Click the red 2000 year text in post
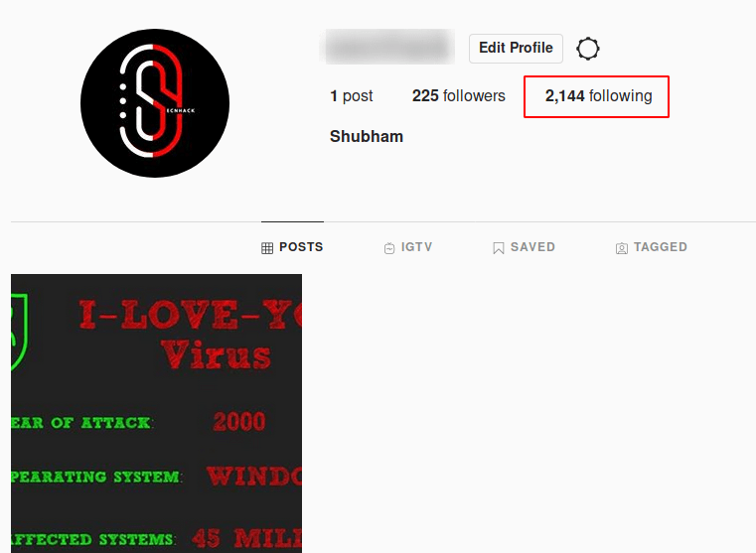 click(239, 422)
